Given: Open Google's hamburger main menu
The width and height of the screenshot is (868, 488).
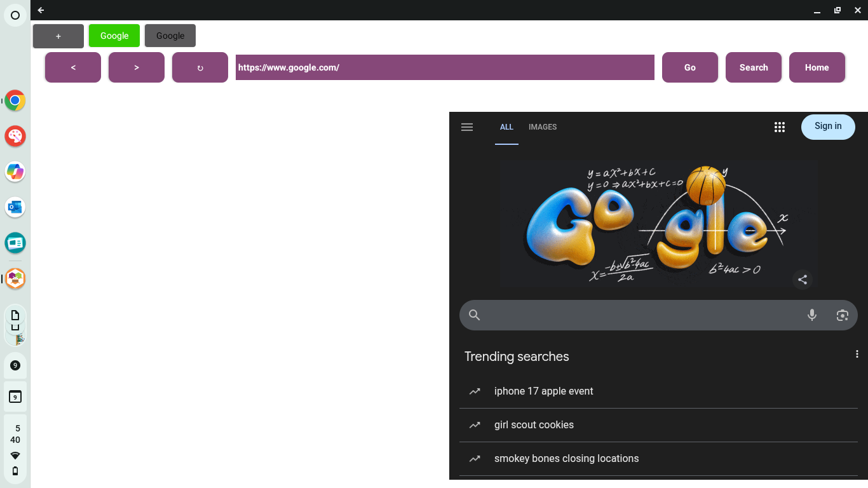Looking at the screenshot, I should (467, 127).
